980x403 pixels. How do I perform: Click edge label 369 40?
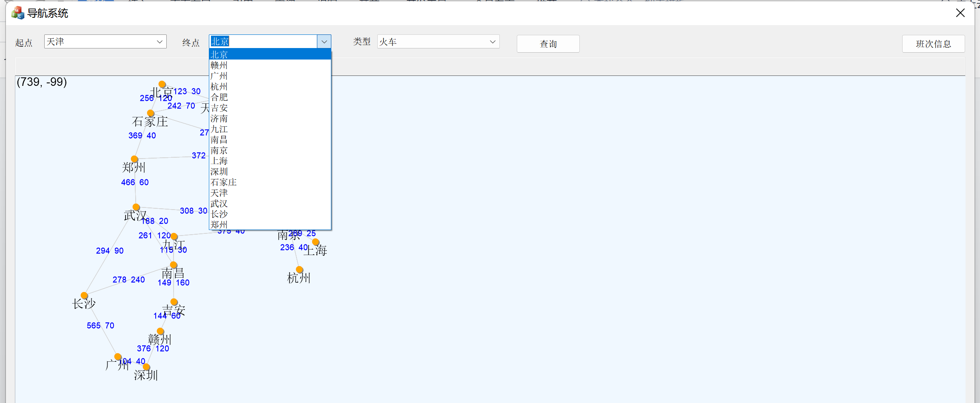click(x=142, y=136)
